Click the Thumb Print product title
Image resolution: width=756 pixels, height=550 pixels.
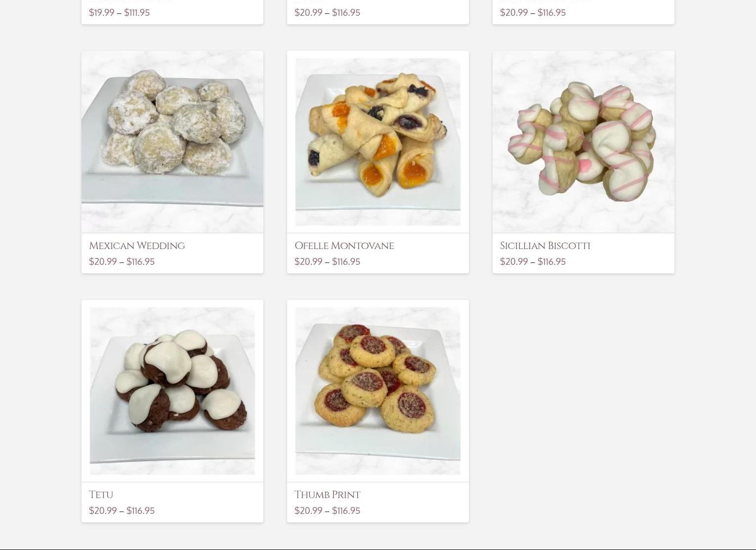(x=328, y=495)
